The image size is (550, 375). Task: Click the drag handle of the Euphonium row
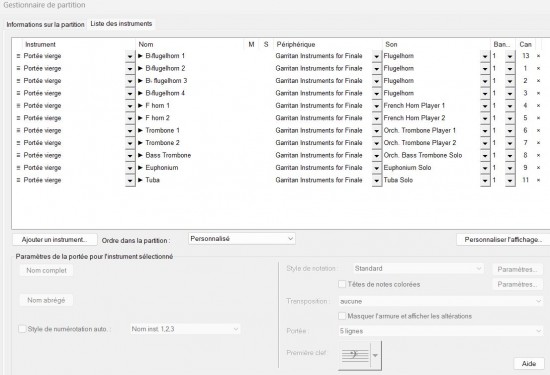18,168
